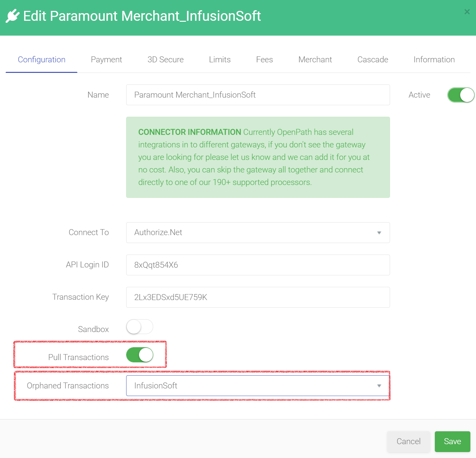Toggle the Active switch

click(x=461, y=95)
